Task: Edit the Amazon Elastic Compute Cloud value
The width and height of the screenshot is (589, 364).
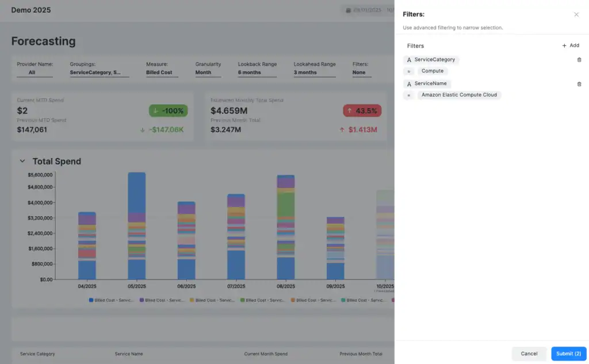Action: tap(458, 95)
